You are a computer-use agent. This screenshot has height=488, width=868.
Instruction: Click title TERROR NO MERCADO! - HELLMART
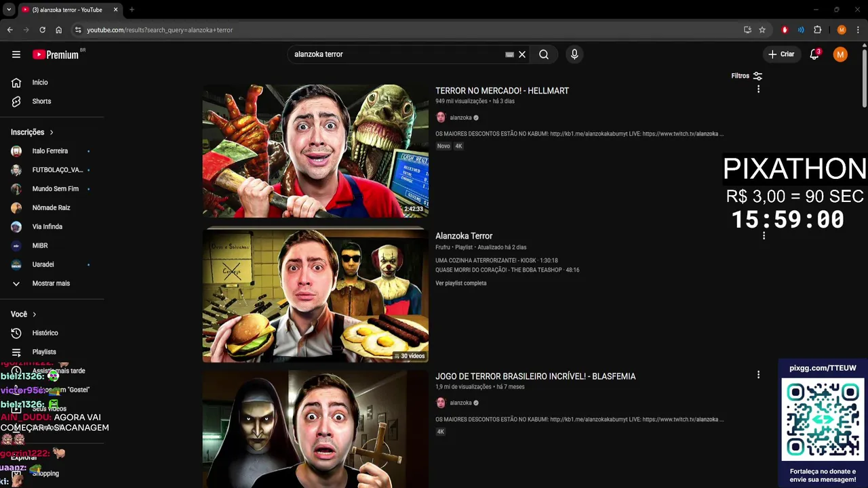pyautogui.click(x=502, y=91)
